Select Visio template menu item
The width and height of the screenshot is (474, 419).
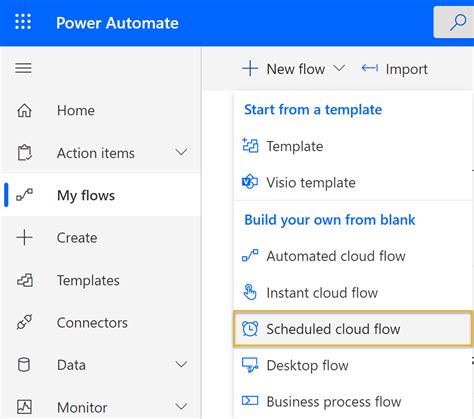point(353,182)
